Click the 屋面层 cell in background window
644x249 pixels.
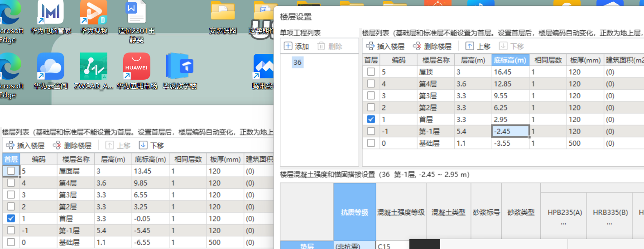coord(76,171)
